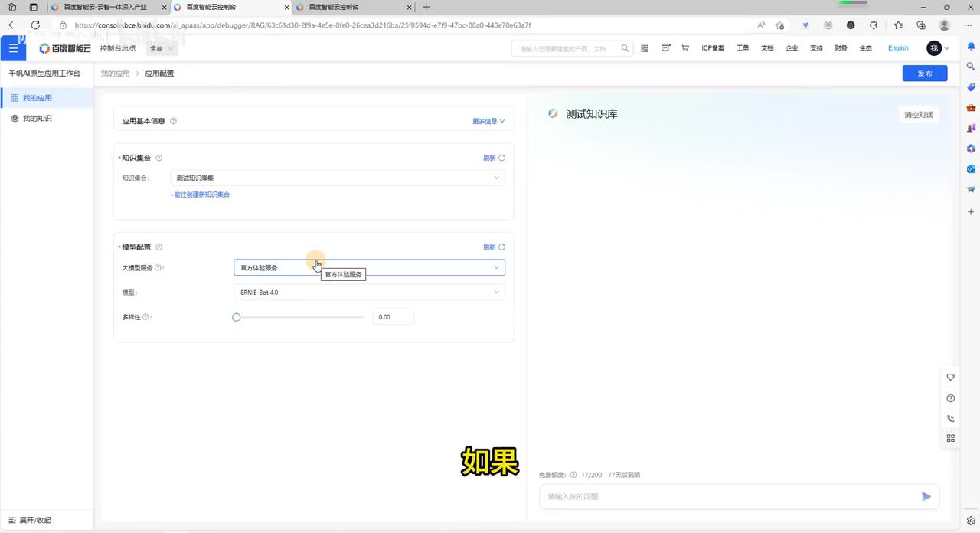The height and width of the screenshot is (533, 980).
Task: Click the 前往创建新知识集合 link
Action: (200, 195)
